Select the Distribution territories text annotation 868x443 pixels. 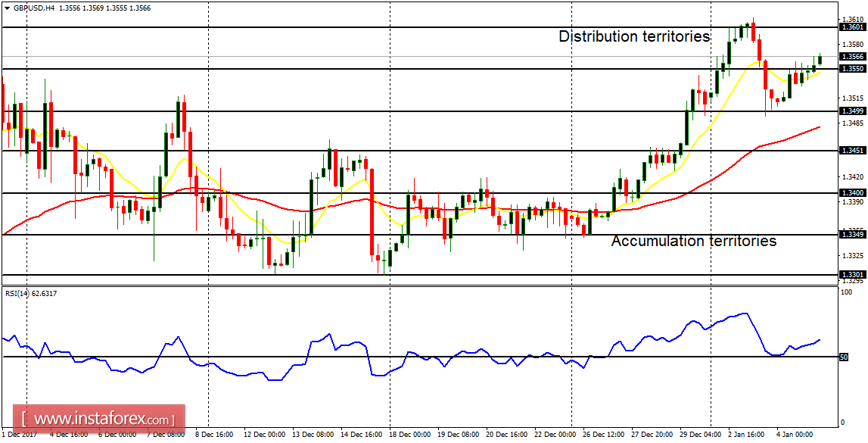point(634,35)
